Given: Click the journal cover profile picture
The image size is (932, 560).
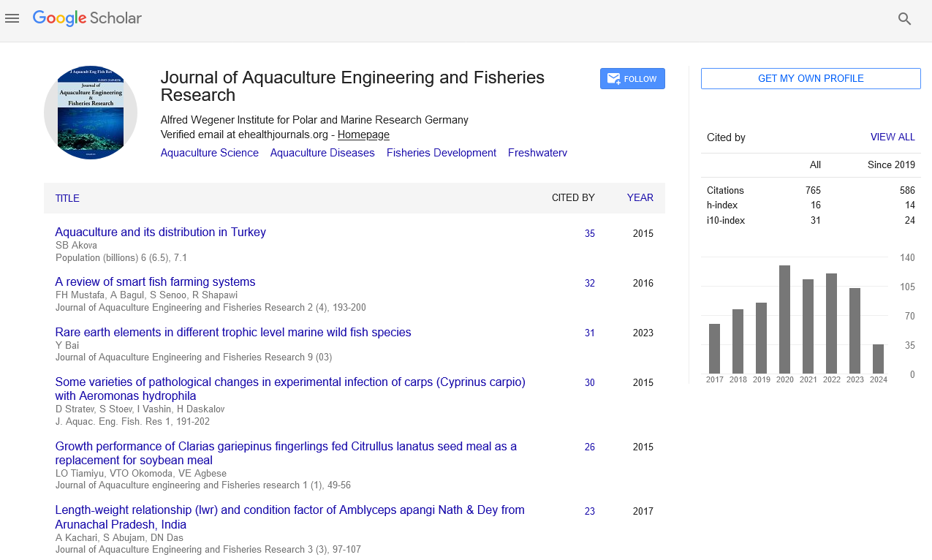Looking at the screenshot, I should [x=91, y=113].
